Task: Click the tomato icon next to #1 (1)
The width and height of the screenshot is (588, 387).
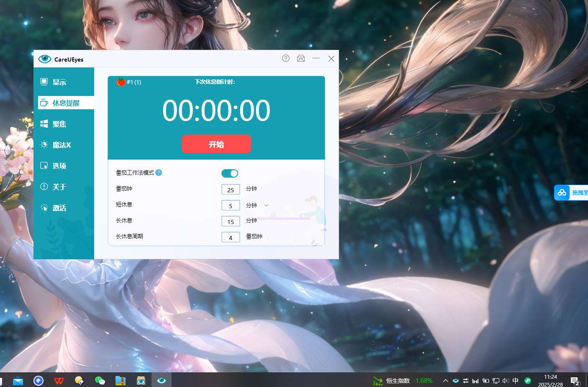Action: pos(121,82)
